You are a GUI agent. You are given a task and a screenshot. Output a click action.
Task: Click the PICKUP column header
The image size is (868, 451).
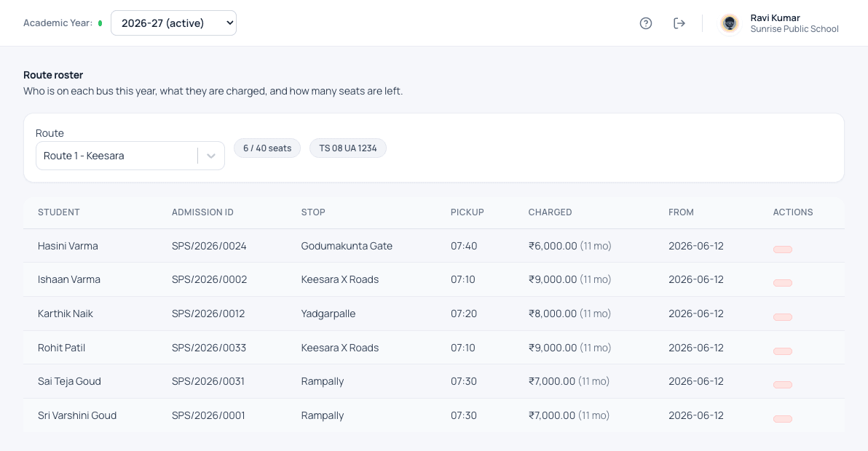tap(467, 212)
